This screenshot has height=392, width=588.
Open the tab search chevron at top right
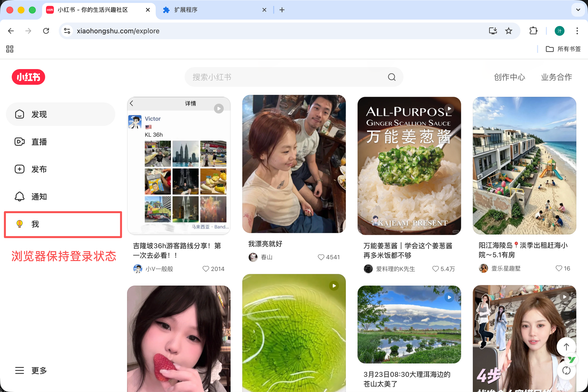[x=578, y=10]
